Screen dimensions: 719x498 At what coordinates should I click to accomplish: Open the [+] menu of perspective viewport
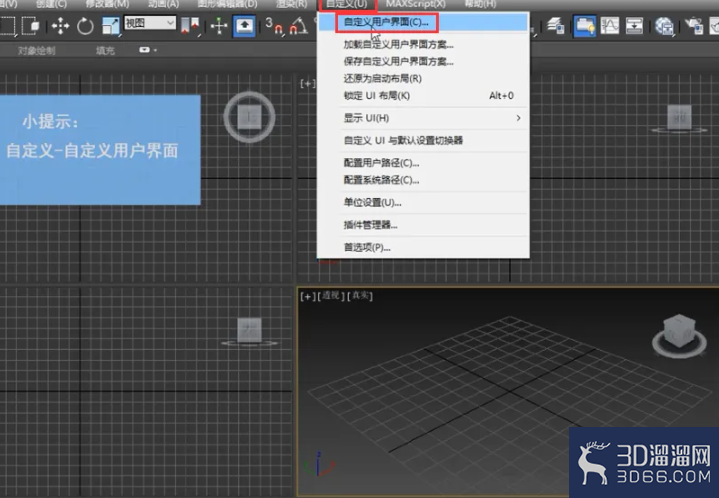coord(307,296)
